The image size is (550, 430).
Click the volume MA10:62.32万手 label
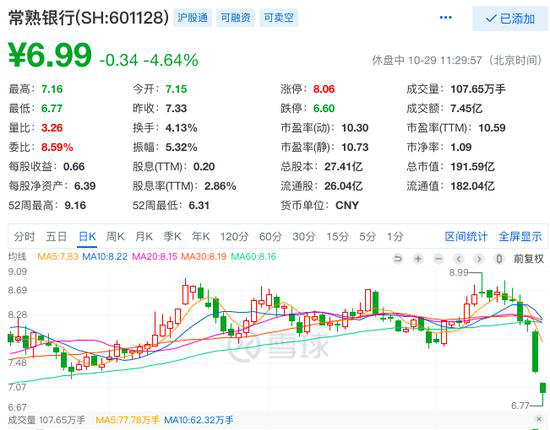point(199,420)
